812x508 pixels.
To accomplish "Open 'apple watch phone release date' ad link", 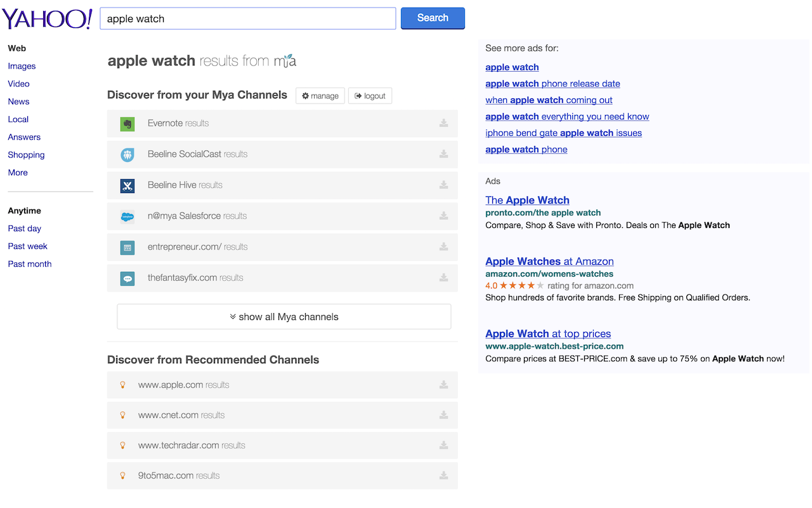I will pos(553,84).
